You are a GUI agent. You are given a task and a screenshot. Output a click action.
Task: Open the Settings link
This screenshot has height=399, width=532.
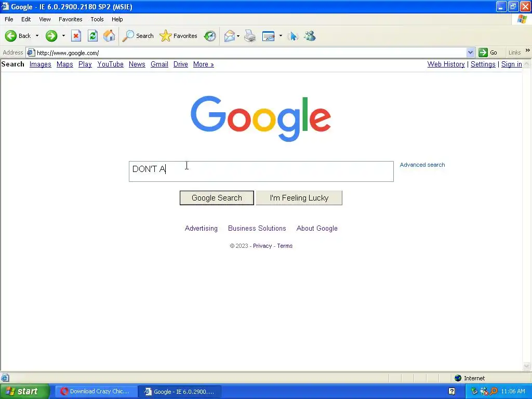[x=483, y=64]
